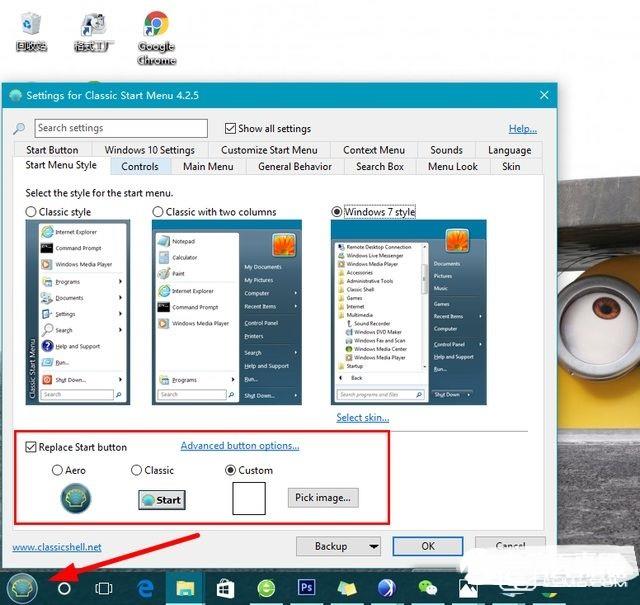Launch Microsoft Edge from taskbar
The height and width of the screenshot is (605, 640).
click(144, 588)
